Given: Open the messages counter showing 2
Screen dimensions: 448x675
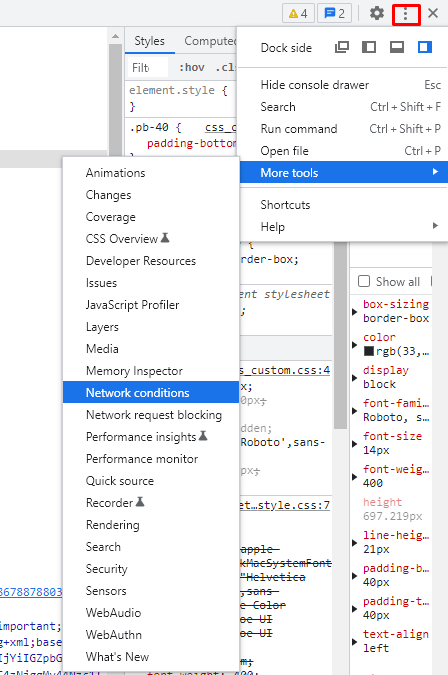Looking at the screenshot, I should 334,13.
